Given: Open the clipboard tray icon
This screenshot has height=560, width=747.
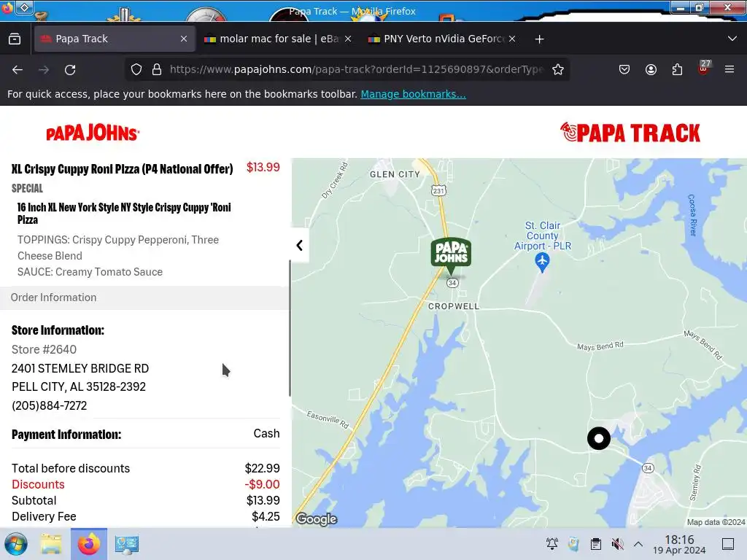Looking at the screenshot, I should coord(595,544).
